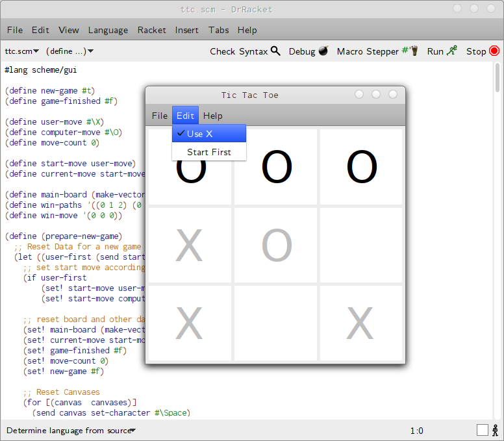This screenshot has width=504, height=441.
Task: Open the Language menu
Action: [108, 30]
